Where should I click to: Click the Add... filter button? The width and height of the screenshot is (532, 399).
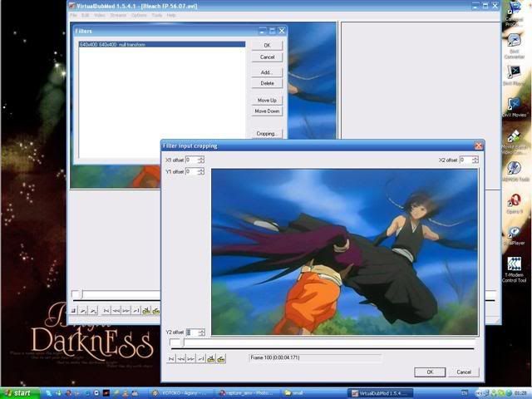click(267, 72)
